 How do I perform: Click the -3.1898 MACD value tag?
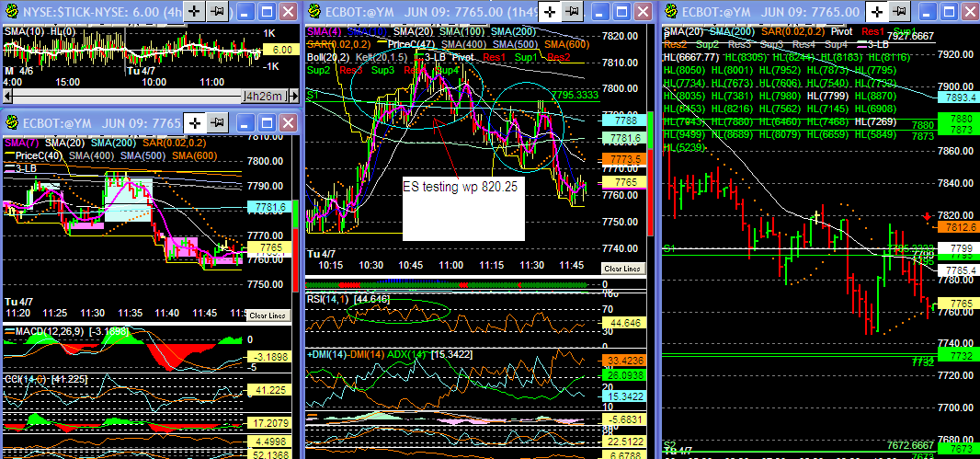[x=268, y=357]
